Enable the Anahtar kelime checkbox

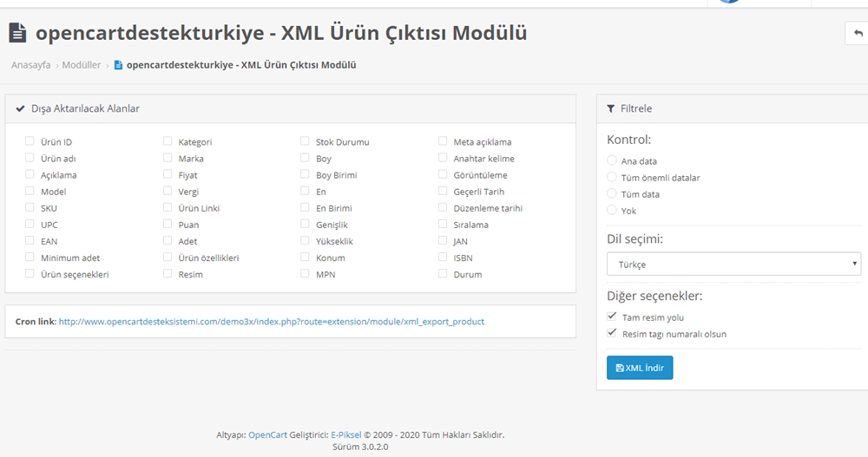point(443,158)
